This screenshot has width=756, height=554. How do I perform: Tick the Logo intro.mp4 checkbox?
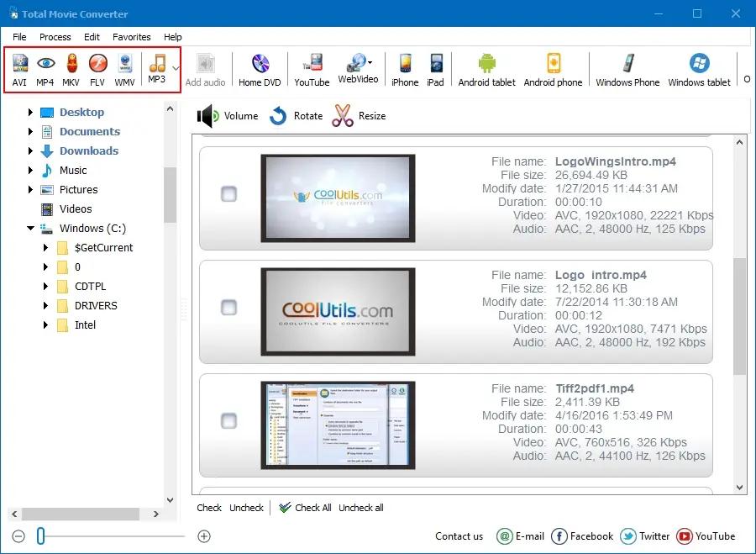(x=228, y=308)
